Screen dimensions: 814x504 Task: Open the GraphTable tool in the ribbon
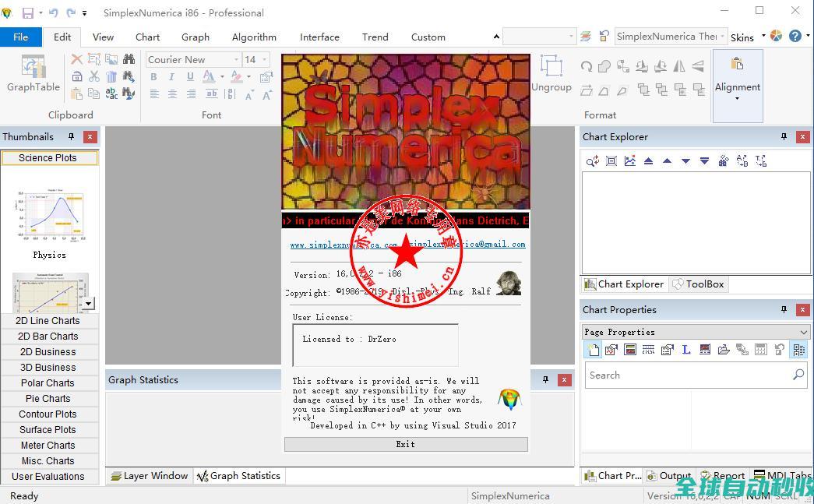coord(33,74)
